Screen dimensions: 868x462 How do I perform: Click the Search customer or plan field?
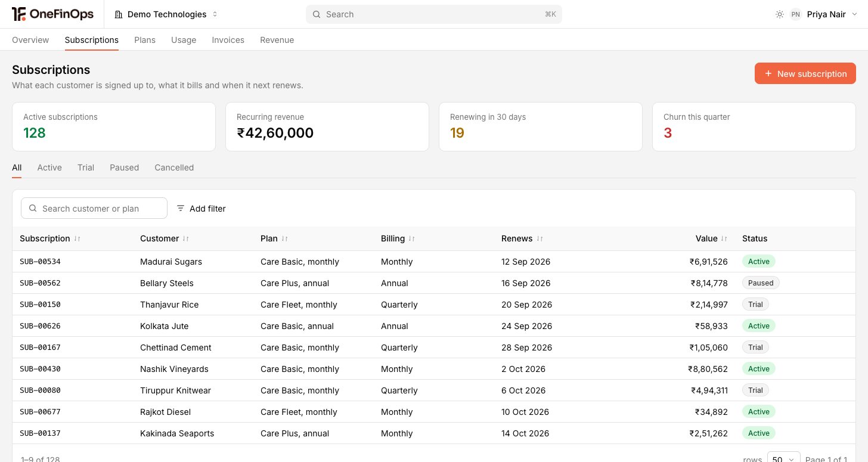tap(94, 208)
